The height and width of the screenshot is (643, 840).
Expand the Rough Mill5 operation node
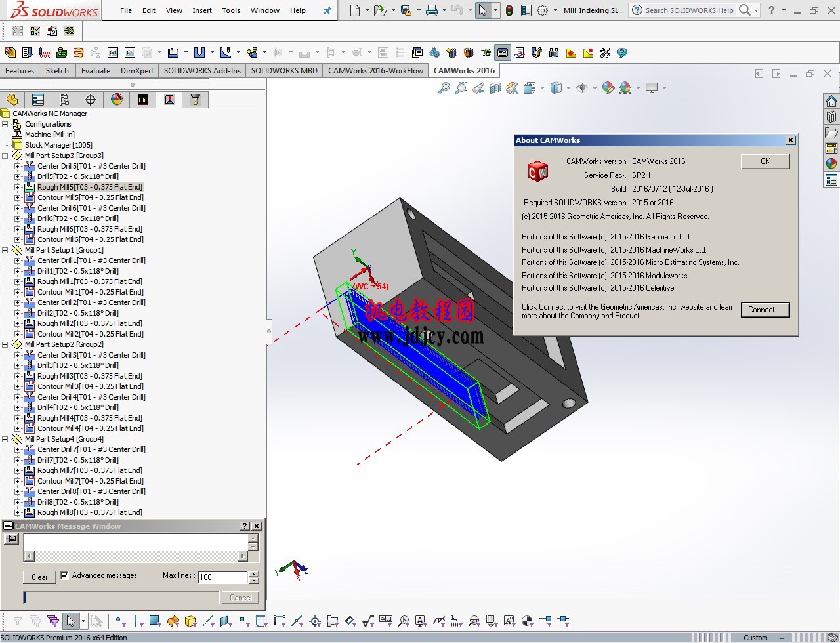tap(18, 187)
